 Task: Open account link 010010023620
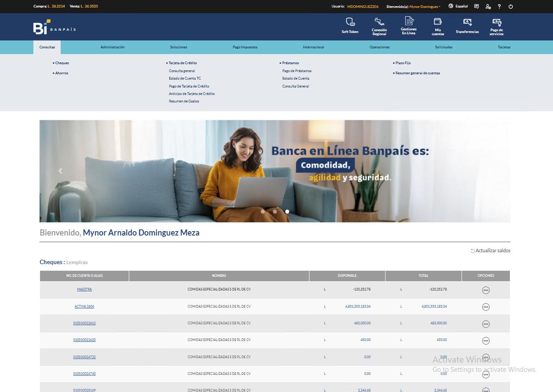[84, 340]
